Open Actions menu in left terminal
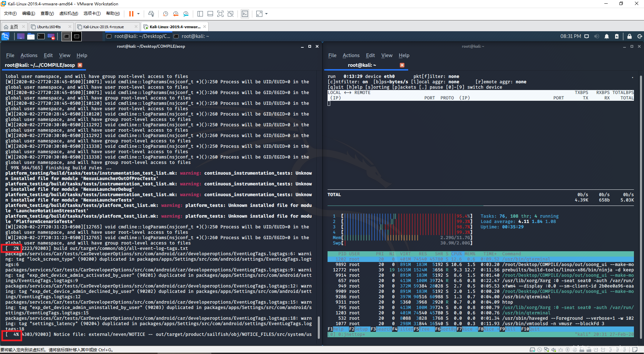This screenshot has width=644, height=354. point(29,55)
